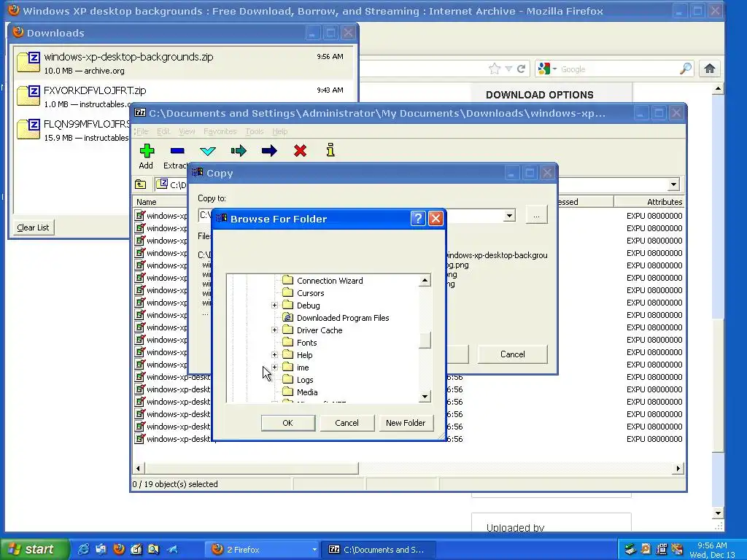Click the Firefox Home icon
The width and height of the screenshot is (747, 560).
click(710, 69)
